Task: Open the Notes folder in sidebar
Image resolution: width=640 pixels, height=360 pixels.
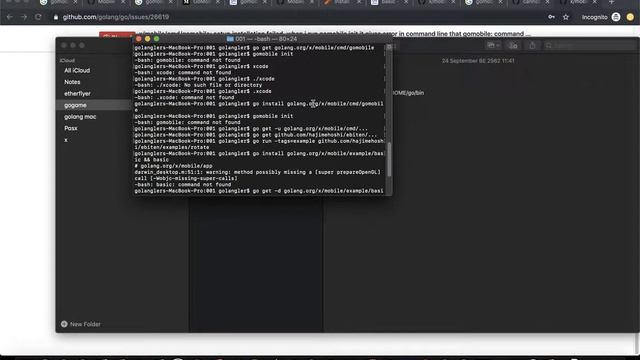Action: (x=72, y=82)
